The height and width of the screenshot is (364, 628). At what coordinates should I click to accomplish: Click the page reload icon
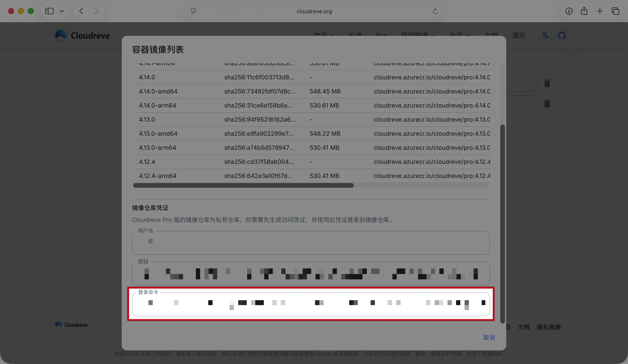[435, 11]
